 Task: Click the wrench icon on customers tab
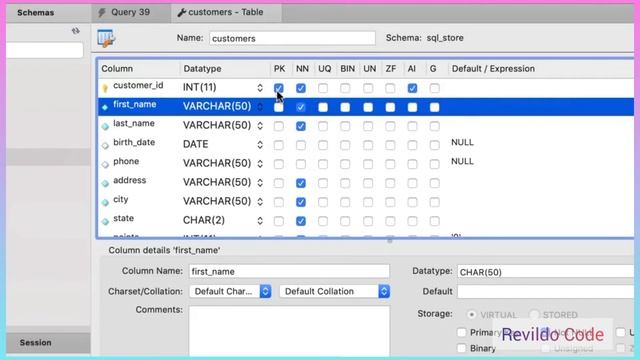tap(181, 13)
